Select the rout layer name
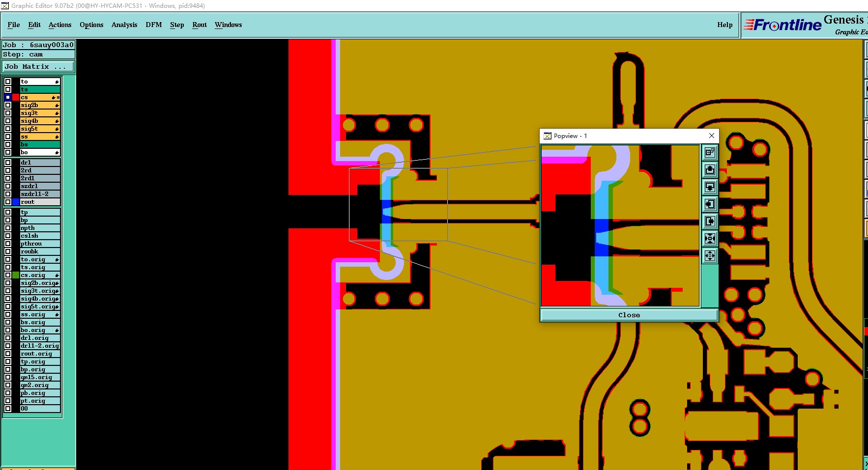The image size is (868, 470). pos(40,202)
